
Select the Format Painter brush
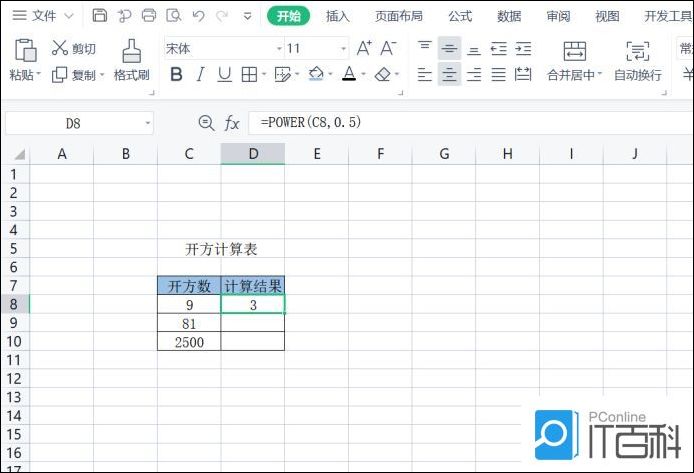[x=131, y=50]
